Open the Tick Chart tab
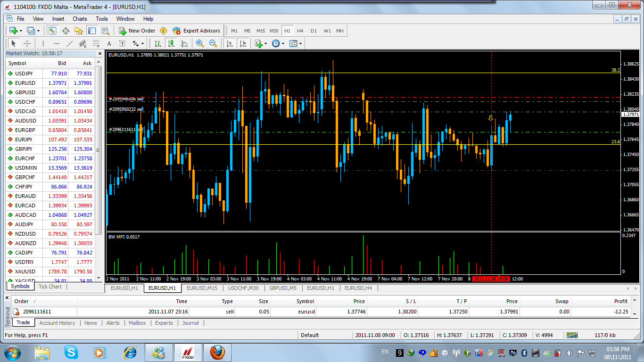Viewport: 644px width, 362px height. pyautogui.click(x=50, y=287)
